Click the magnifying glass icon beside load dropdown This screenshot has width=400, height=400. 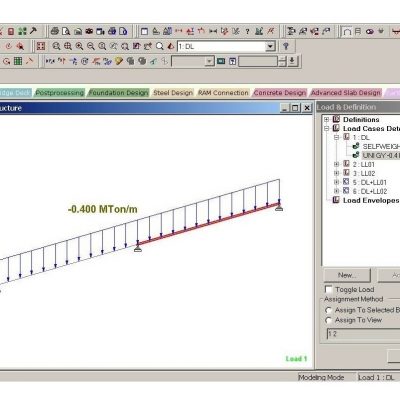pos(160,46)
